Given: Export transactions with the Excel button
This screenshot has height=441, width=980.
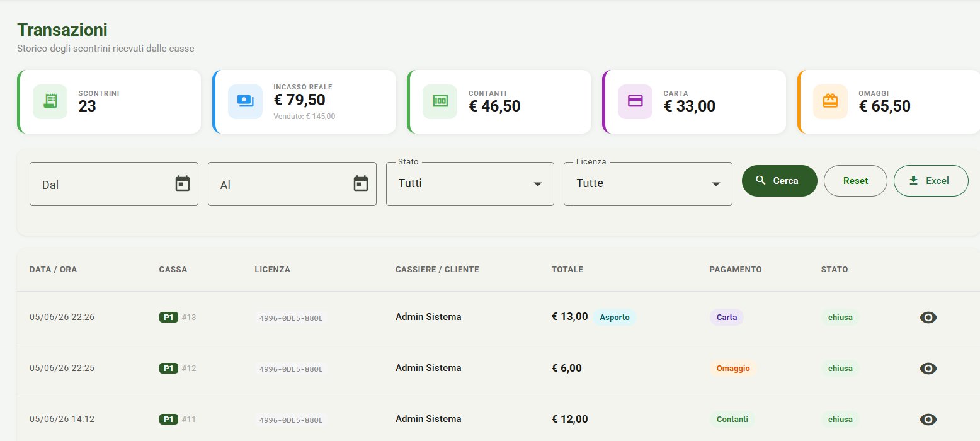Looking at the screenshot, I should pyautogui.click(x=931, y=181).
